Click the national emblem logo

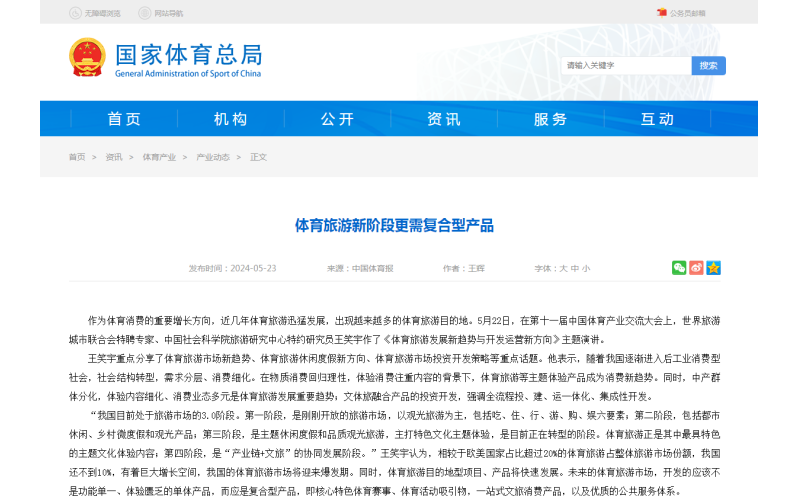[x=87, y=57]
